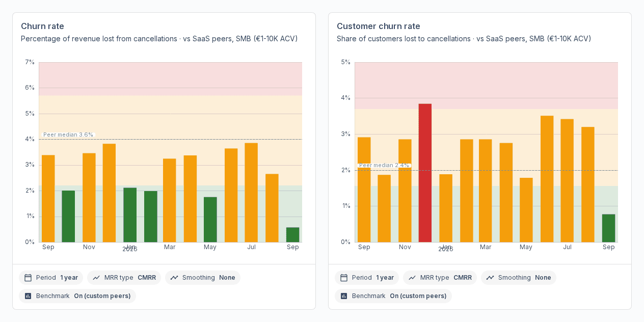Click the Customer churn rate card title
Viewport: 644px width, 322px height.
[379, 26]
